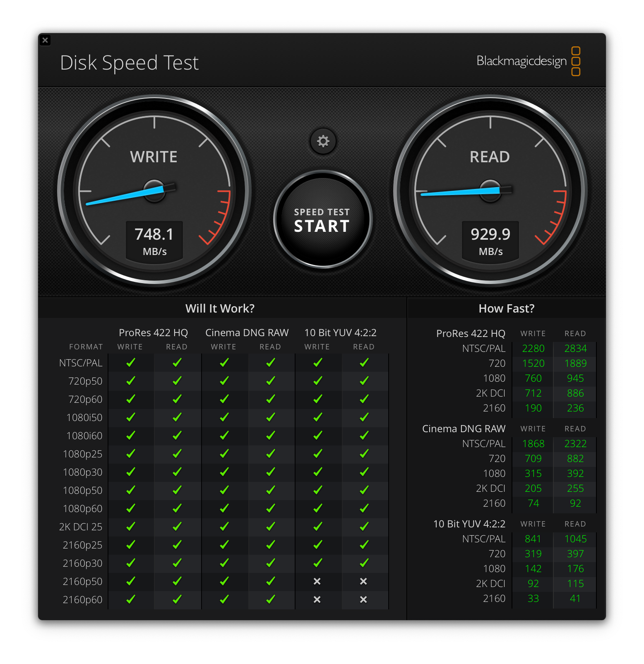Click 10 Bit YUV 2160 write value 33
644x664 pixels.
click(533, 599)
